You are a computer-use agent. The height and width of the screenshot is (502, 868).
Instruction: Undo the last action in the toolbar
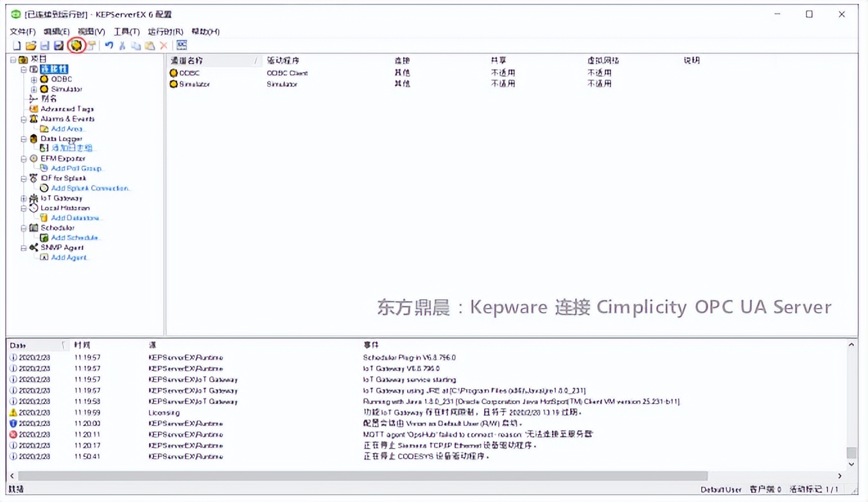point(109,46)
